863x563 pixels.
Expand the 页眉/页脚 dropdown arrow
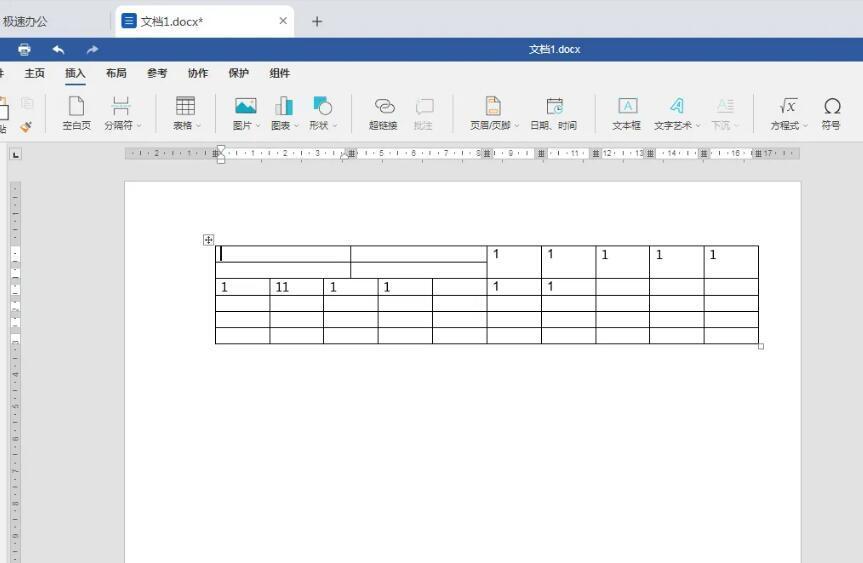[517, 125]
